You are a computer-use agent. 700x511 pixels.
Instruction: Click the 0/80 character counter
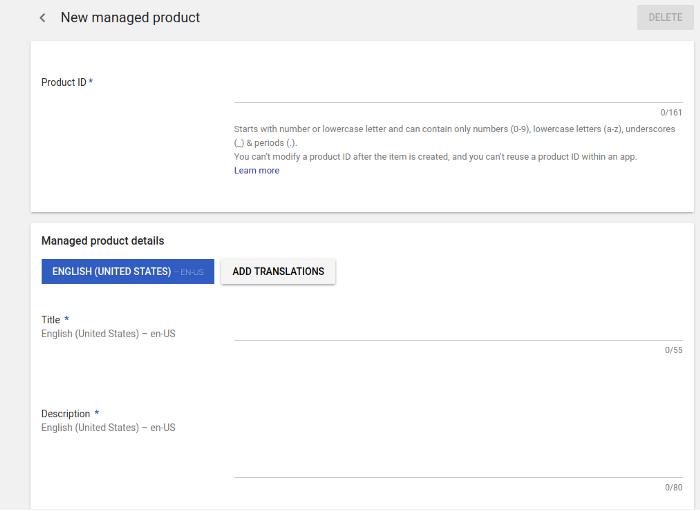pyautogui.click(x=674, y=487)
